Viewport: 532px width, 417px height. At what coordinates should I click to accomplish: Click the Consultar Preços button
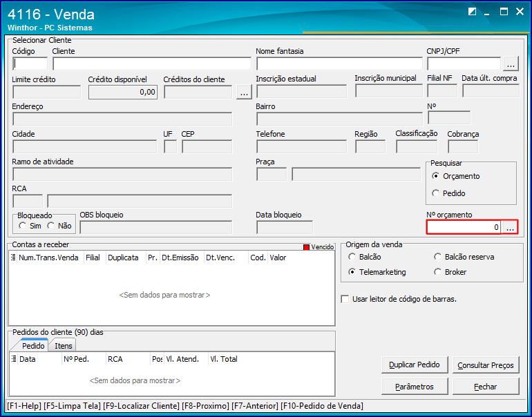tap(486, 365)
